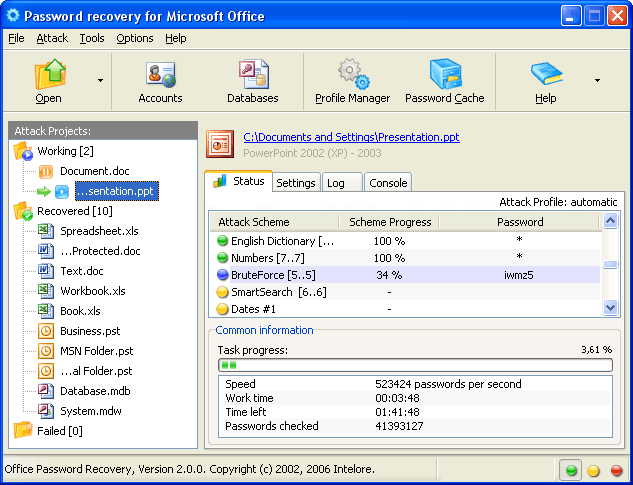Click the large PowerPoint file icon
Image resolution: width=633 pixels, height=485 pixels.
coord(220,144)
